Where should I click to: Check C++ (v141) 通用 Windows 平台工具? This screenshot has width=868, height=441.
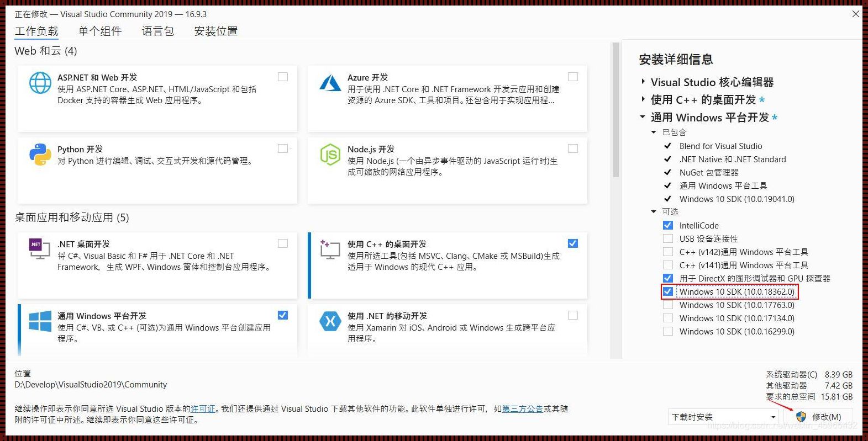tap(668, 265)
